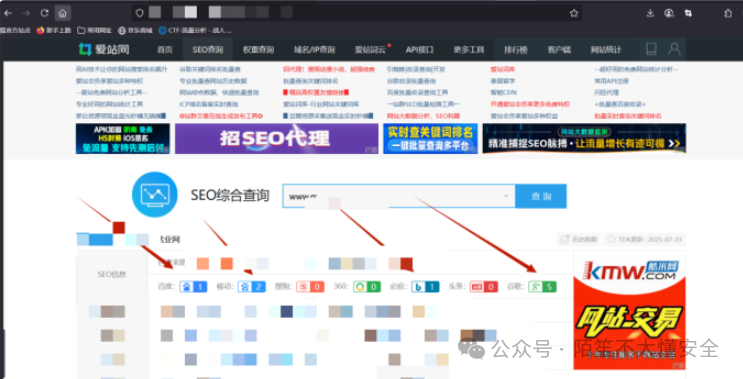This screenshot has width=743, height=379.
Task: Bookmark this page with the star icon
Action: [574, 13]
